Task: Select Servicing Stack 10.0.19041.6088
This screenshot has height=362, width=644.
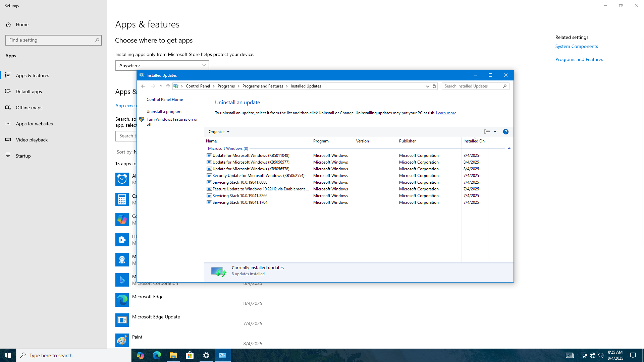Action: tap(347, 182)
